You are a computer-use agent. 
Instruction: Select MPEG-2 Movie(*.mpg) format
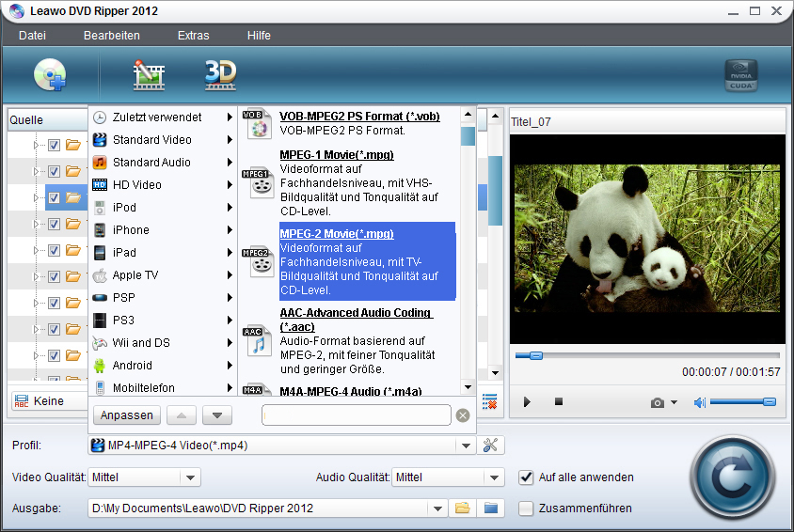click(x=367, y=261)
